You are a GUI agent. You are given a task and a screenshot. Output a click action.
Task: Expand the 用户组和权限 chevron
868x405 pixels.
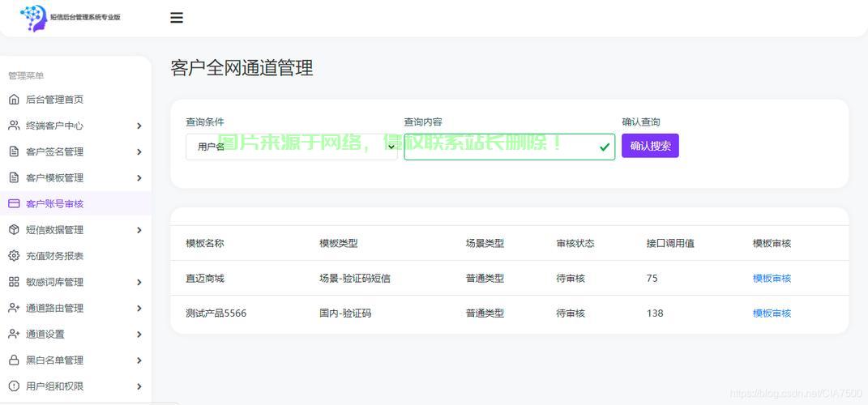coord(139,386)
